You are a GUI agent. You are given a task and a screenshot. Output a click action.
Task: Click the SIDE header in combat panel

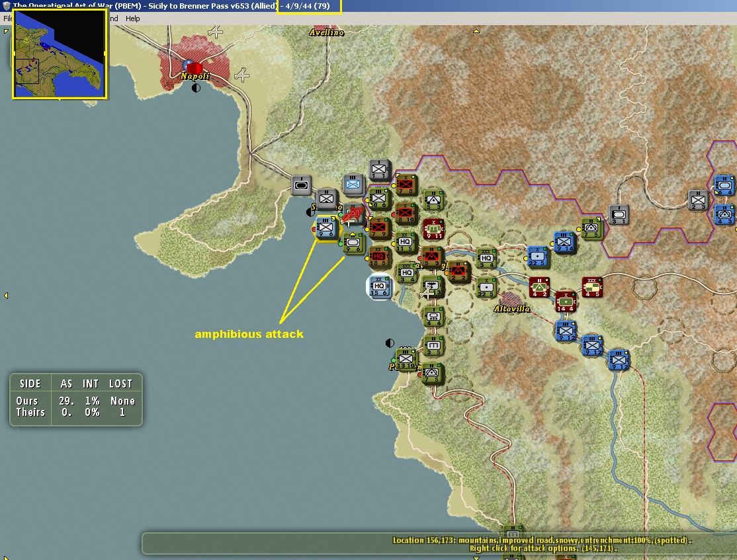tap(30, 384)
